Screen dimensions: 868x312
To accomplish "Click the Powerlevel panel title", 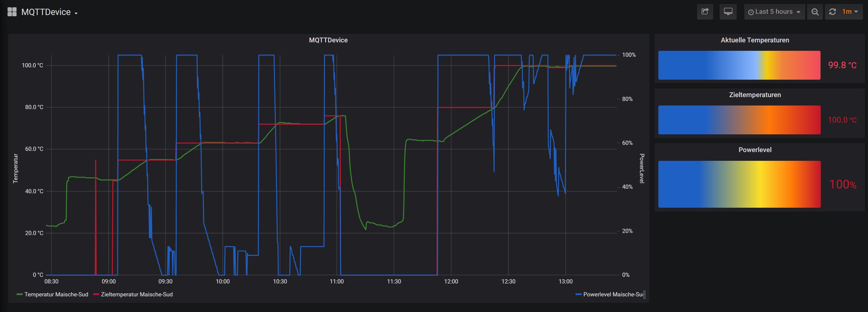I will tap(754, 150).
